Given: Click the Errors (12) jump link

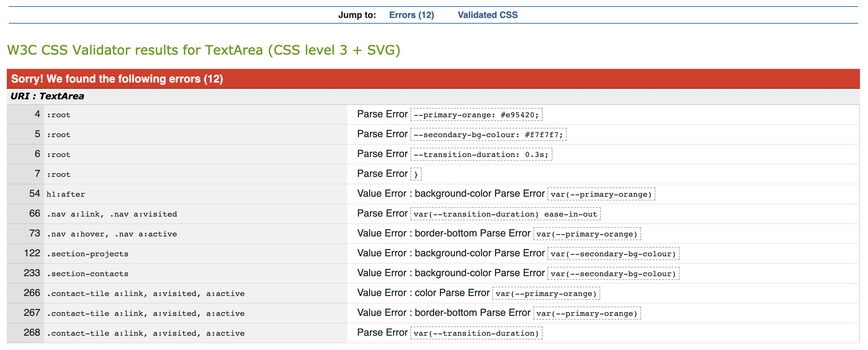Looking at the screenshot, I should (412, 15).
